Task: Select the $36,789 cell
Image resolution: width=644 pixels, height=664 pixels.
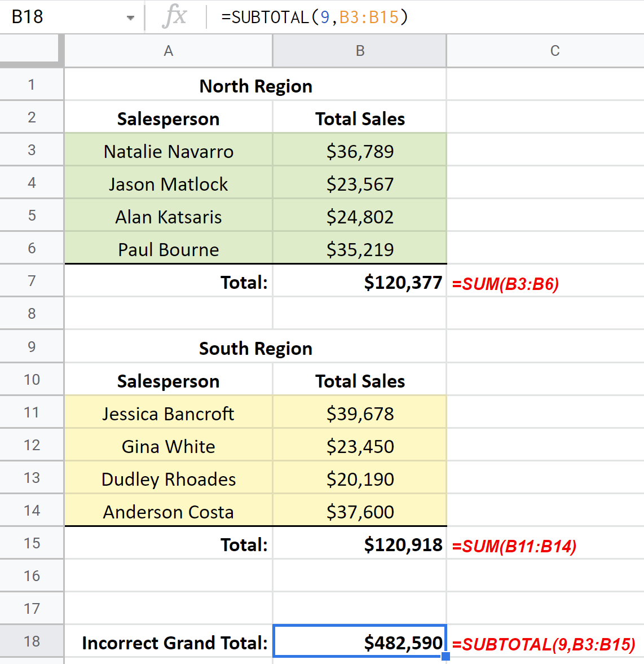Action: [x=360, y=150]
